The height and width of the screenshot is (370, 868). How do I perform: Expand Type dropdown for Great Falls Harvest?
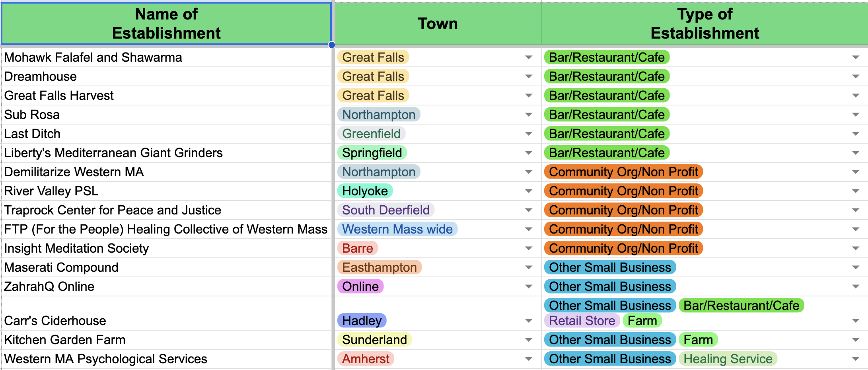click(856, 95)
